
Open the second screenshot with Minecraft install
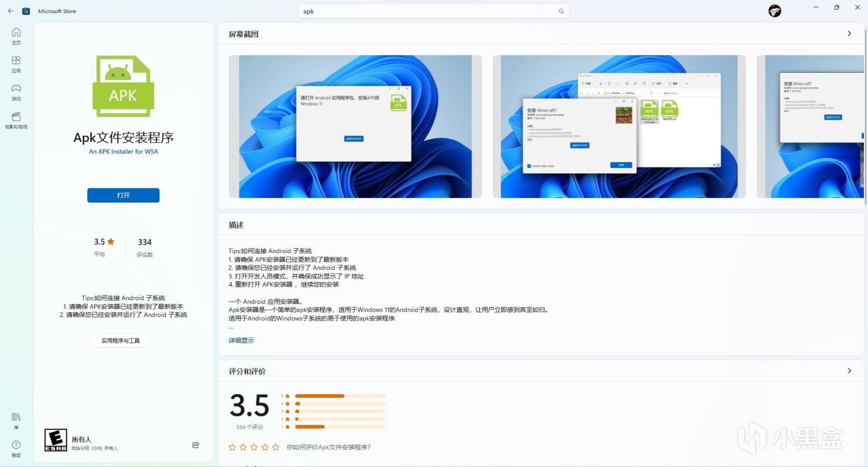click(619, 127)
